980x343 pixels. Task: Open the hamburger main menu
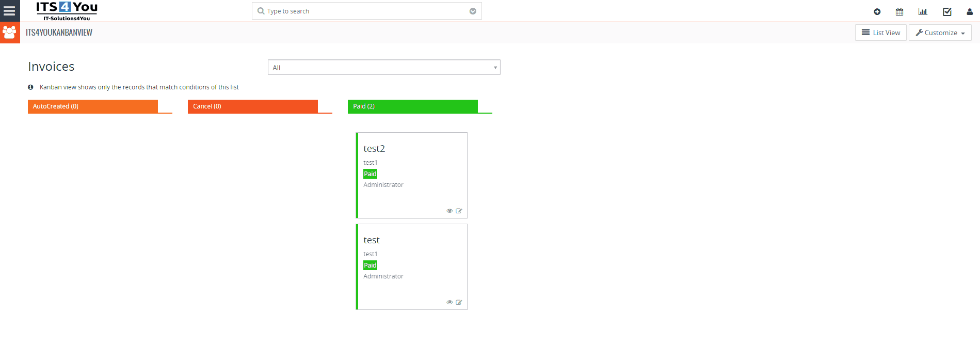pos(9,11)
